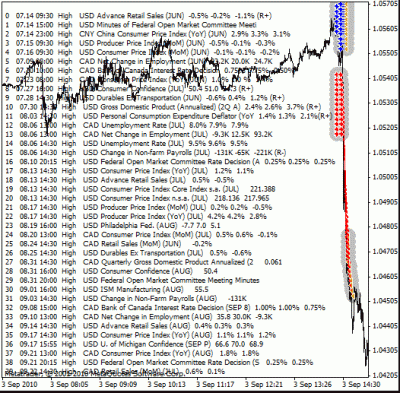Select row 30 ISM Manufacturing (AUG)

[x=107, y=289]
